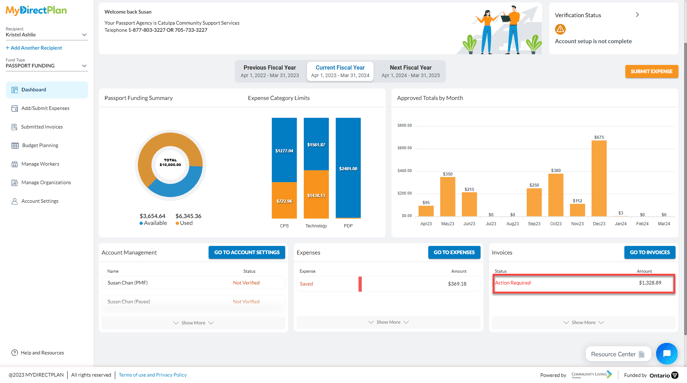Open Account Settings person icon
Viewport: 687px width, 383px height.
click(14, 201)
